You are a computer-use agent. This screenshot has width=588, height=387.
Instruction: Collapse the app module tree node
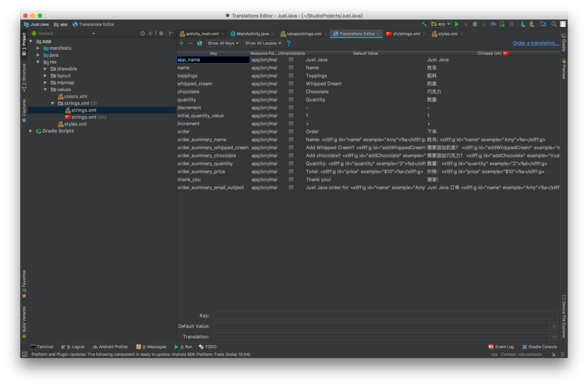coord(31,41)
